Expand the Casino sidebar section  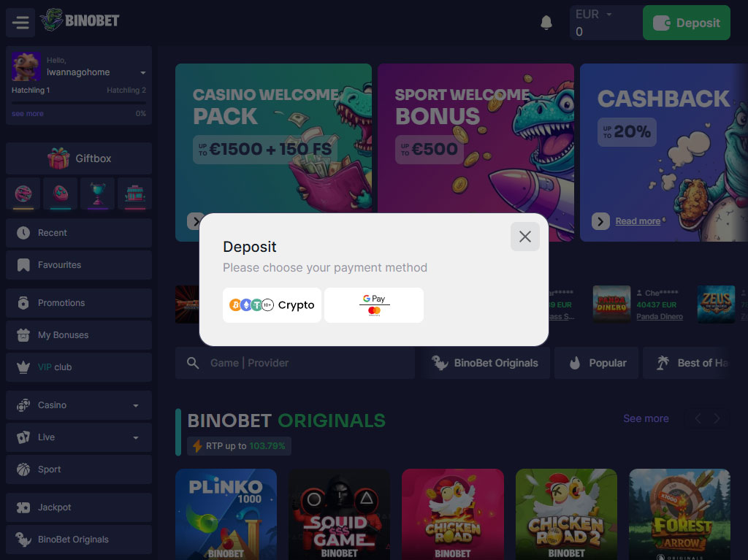click(x=79, y=405)
